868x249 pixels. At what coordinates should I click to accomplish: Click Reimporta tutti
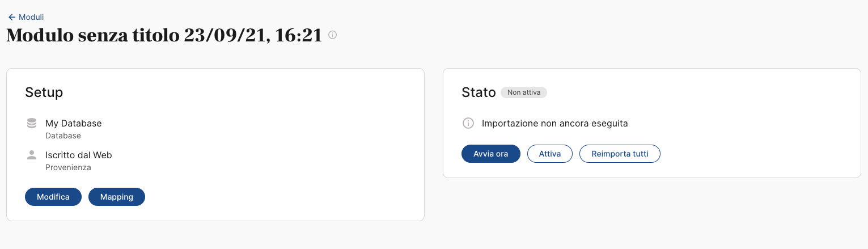click(620, 154)
